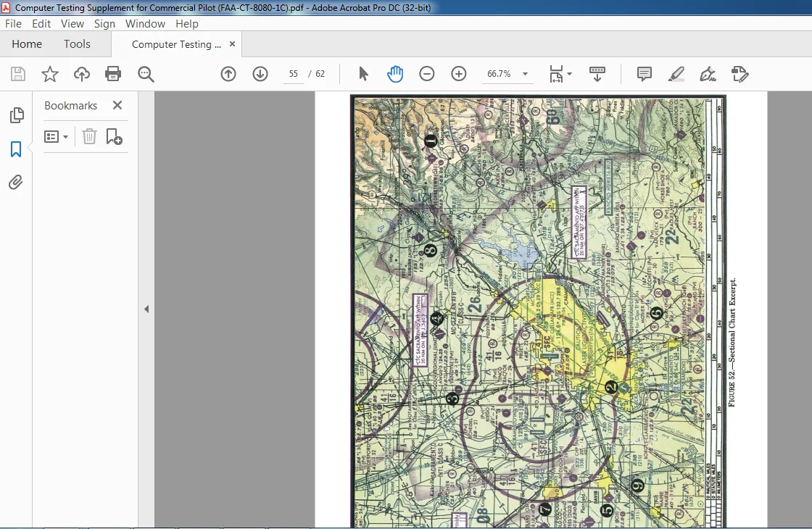Close the Computer Testing document tab
This screenshot has width=812, height=529.
233,44
